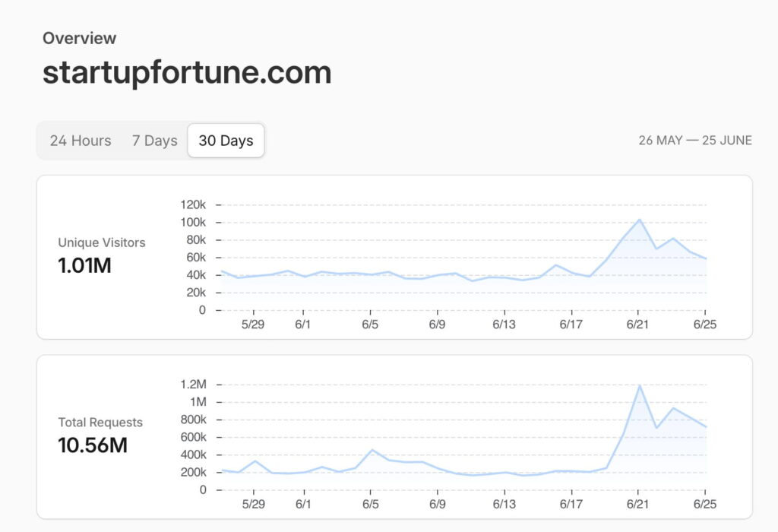The image size is (778, 532).
Task: Click the 6/5 bump on Total Requests chart
Action: pyautogui.click(x=372, y=450)
